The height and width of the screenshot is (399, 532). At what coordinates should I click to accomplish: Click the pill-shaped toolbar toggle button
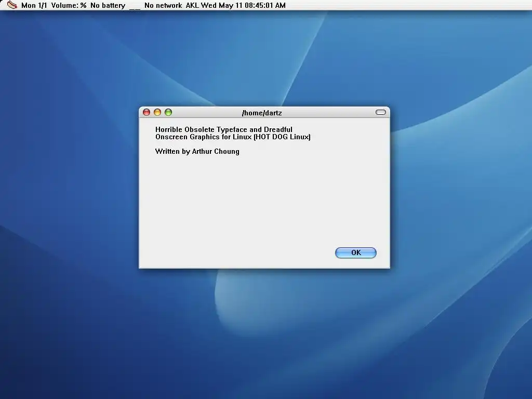pos(381,112)
